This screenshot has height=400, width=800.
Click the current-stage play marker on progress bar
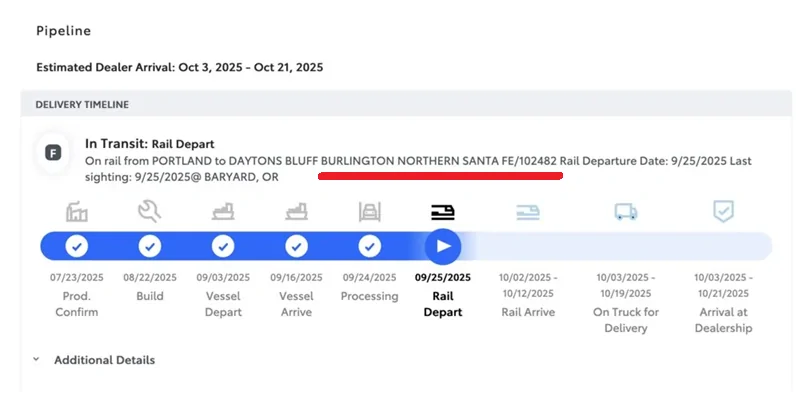pos(443,246)
